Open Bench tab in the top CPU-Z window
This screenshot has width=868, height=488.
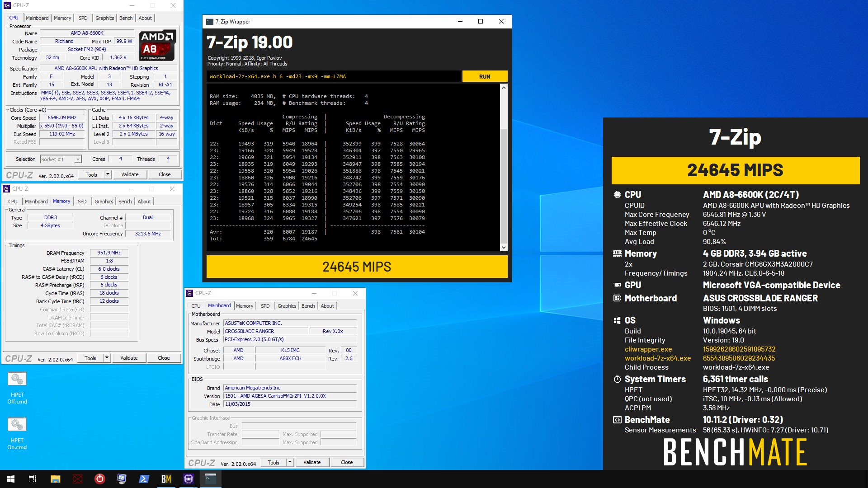[126, 18]
